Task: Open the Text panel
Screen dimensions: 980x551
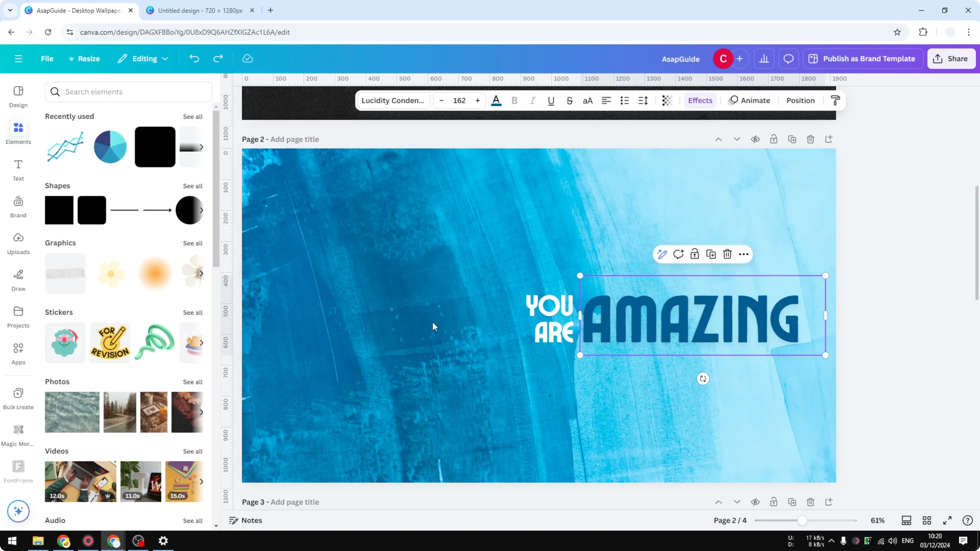Action: coord(18,169)
